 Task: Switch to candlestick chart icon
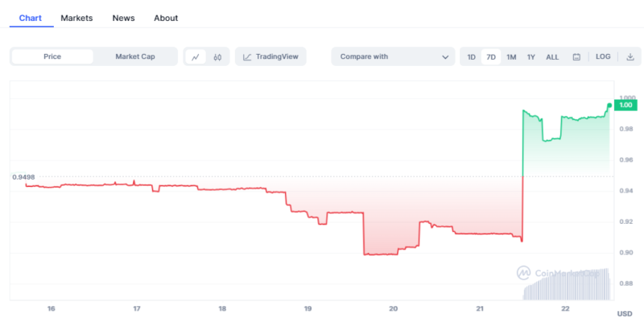click(217, 57)
